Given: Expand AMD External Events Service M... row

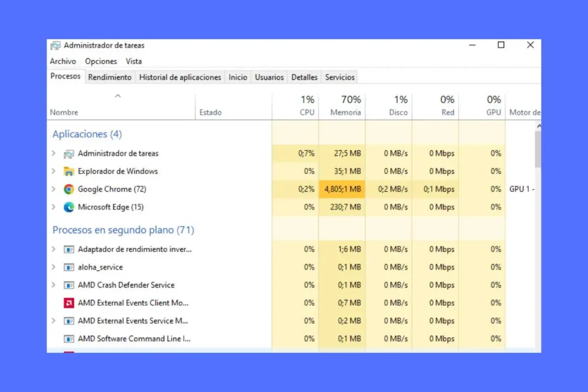Looking at the screenshot, I should [53, 321].
